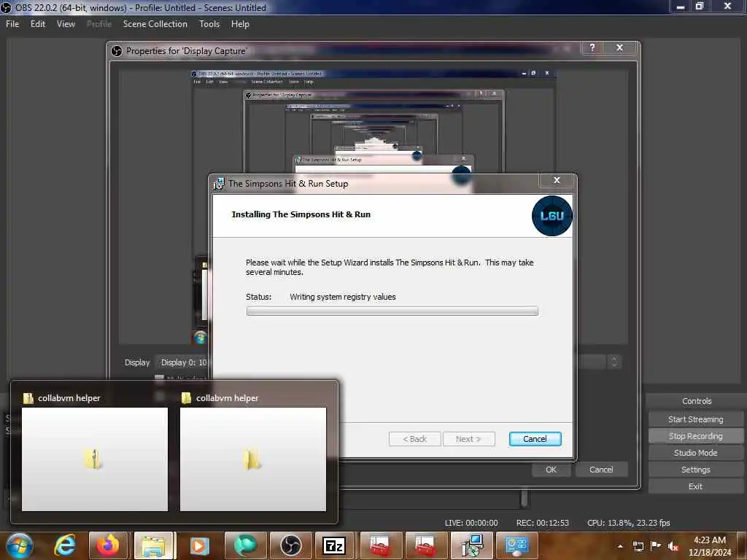Open the clock showing 4:23 AM
The width and height of the screenshot is (747, 560).
coord(709,546)
